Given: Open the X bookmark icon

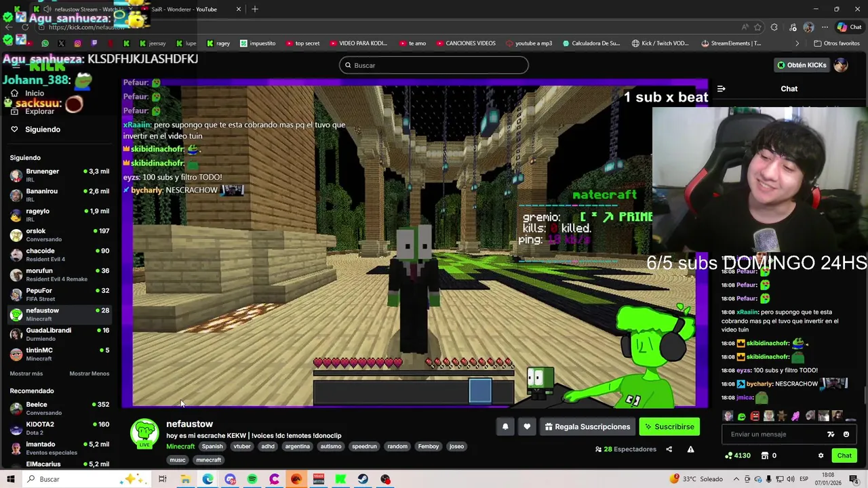Looking at the screenshot, I should pyautogui.click(x=61, y=43).
